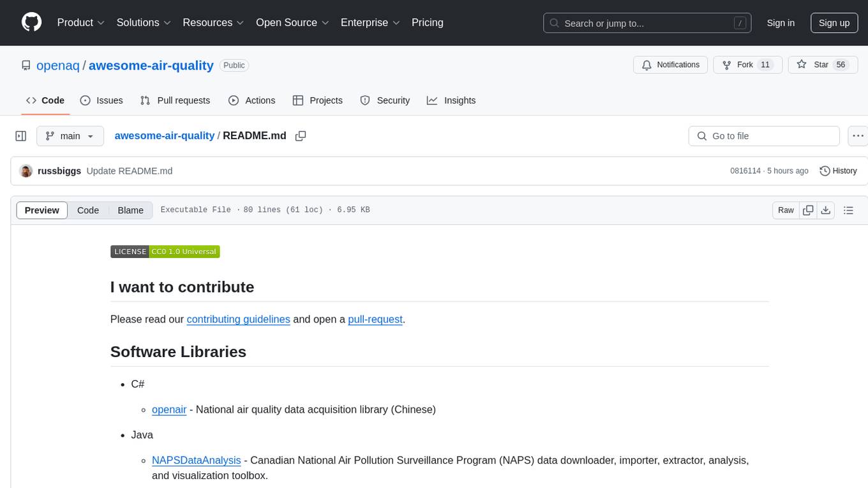The height and width of the screenshot is (488, 868).
Task: Click the CC0 1.0 Universal license badge
Action: click(165, 252)
